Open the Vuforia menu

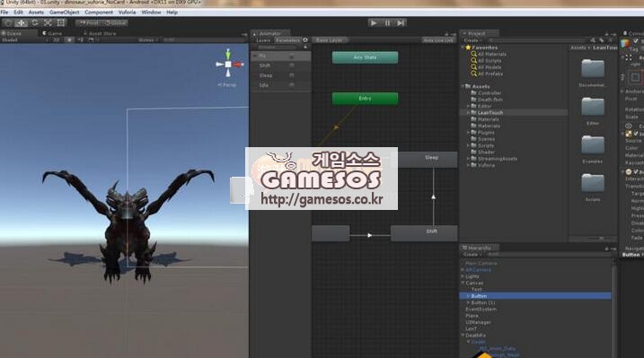(x=127, y=13)
